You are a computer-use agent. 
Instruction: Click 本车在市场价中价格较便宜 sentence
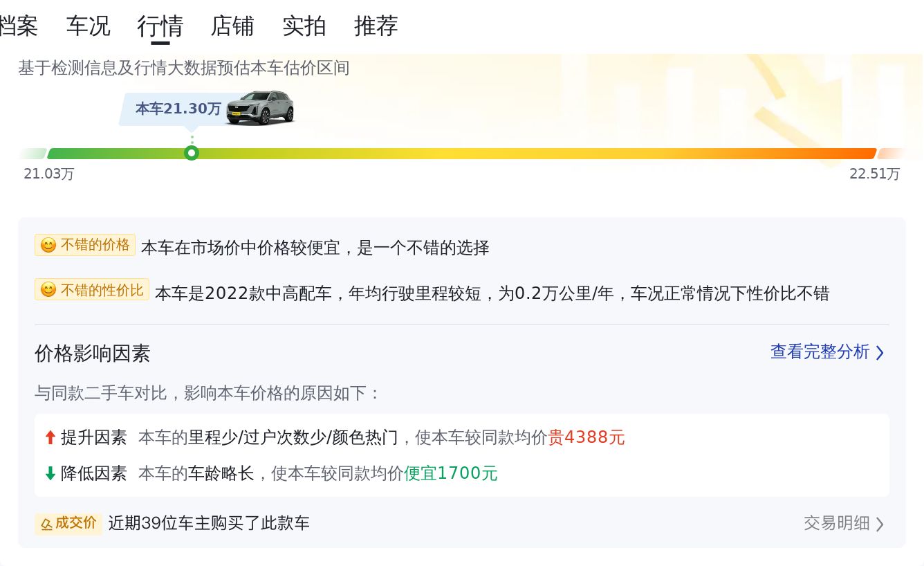(315, 247)
